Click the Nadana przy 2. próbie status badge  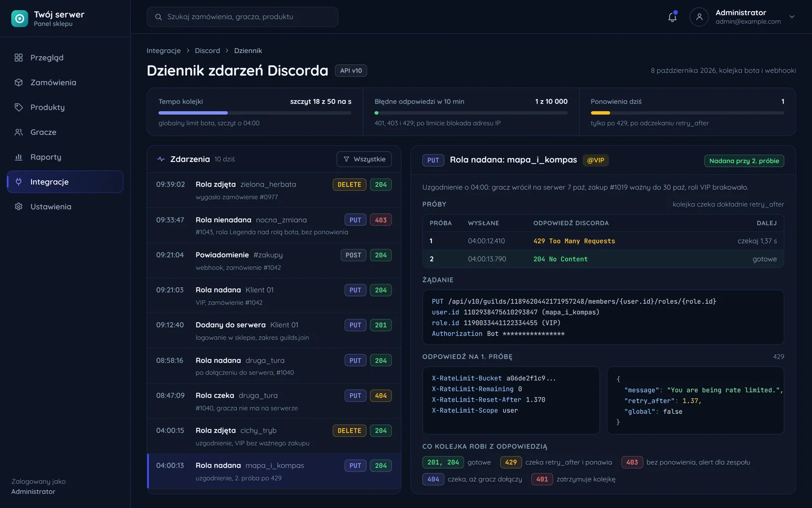744,161
